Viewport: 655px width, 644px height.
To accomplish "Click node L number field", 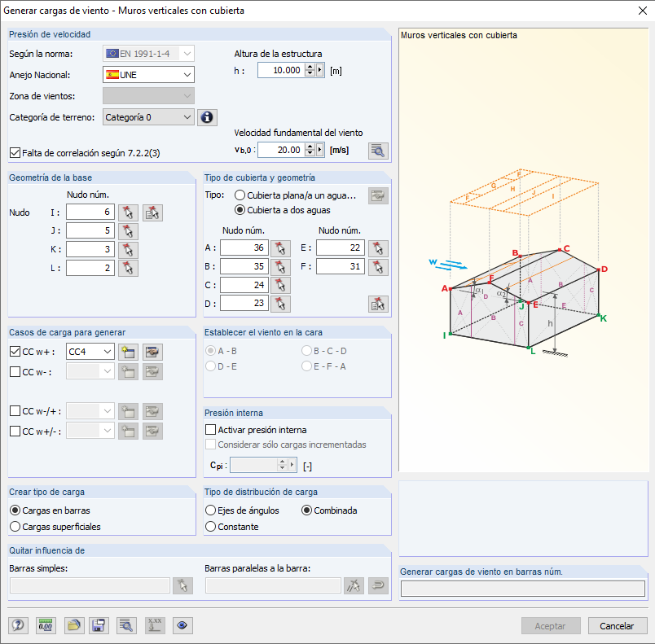I will pos(90,268).
